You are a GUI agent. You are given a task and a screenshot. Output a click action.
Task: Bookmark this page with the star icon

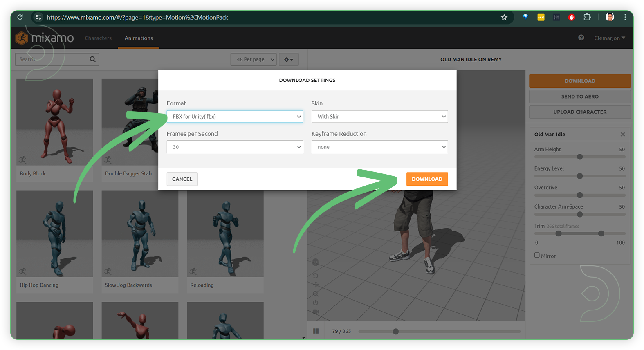coord(504,17)
